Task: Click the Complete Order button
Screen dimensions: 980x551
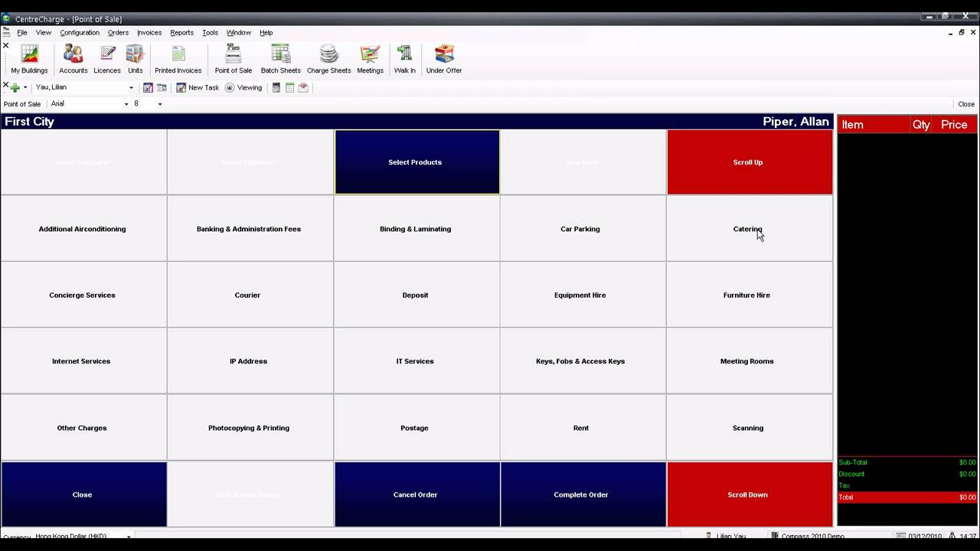Action: point(583,494)
